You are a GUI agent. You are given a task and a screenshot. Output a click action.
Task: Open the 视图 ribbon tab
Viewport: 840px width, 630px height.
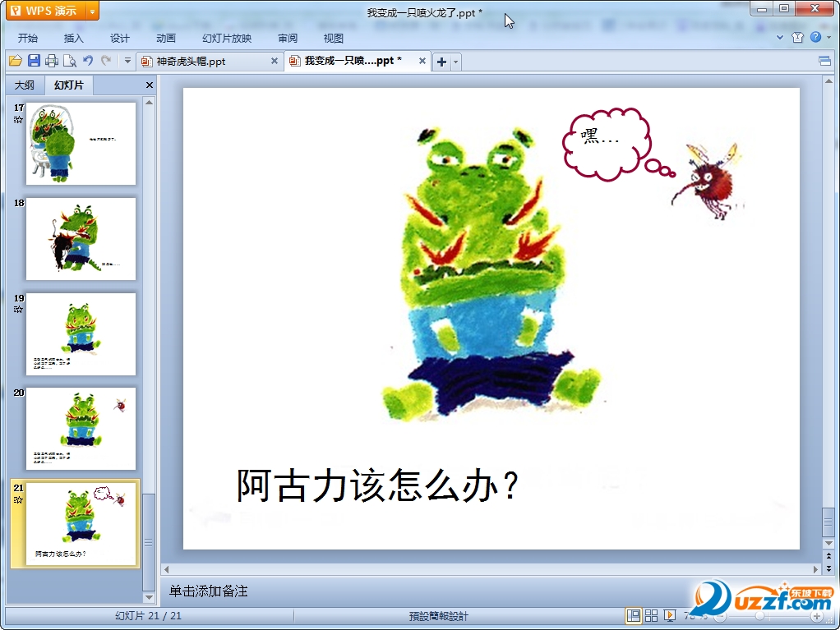click(x=333, y=38)
